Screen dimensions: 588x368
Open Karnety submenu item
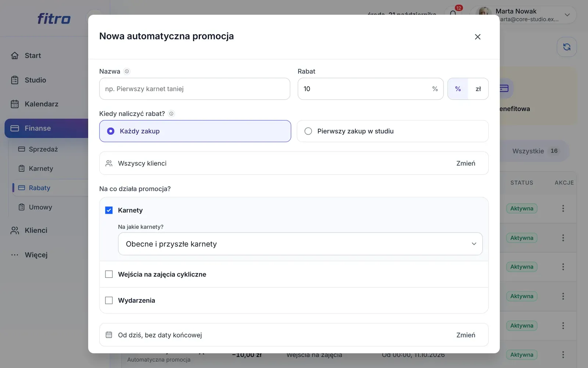[41, 169]
